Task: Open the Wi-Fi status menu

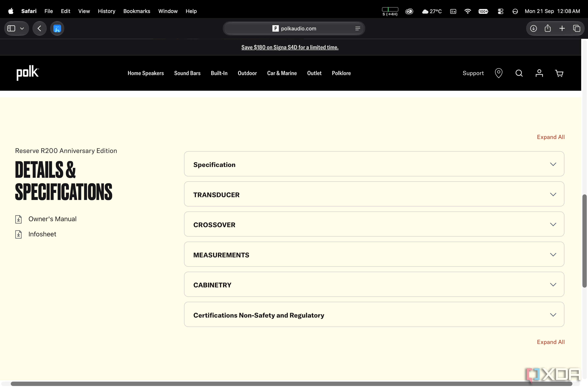Action: (468, 11)
